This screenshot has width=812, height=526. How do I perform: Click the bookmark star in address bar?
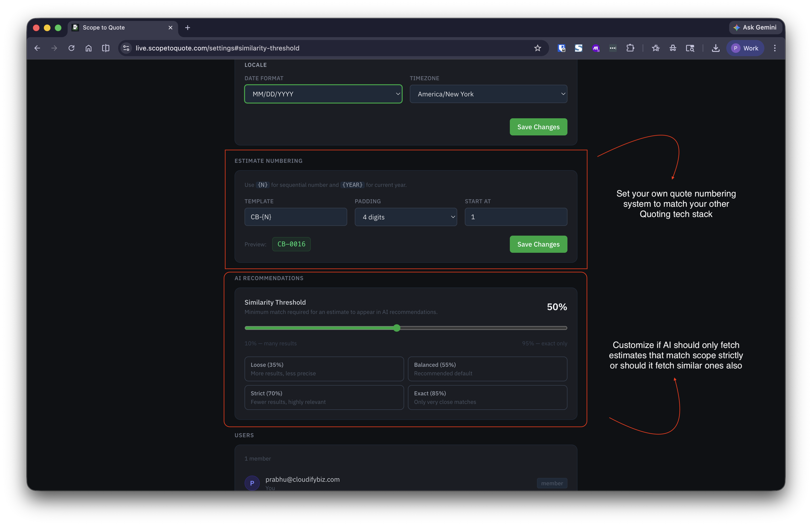point(537,48)
